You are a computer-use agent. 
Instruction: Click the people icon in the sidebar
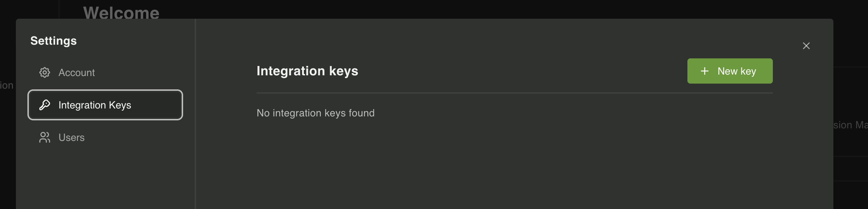click(x=44, y=137)
